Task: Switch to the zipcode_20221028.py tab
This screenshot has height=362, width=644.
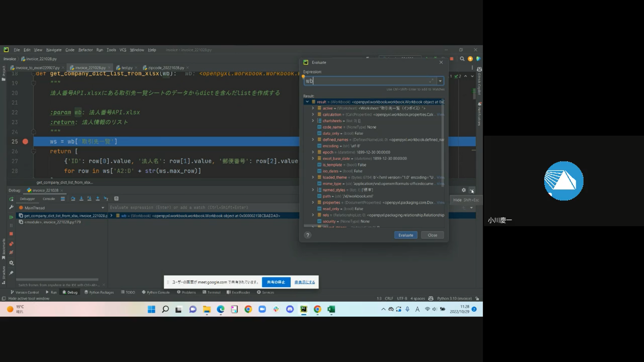Action: click(x=166, y=68)
